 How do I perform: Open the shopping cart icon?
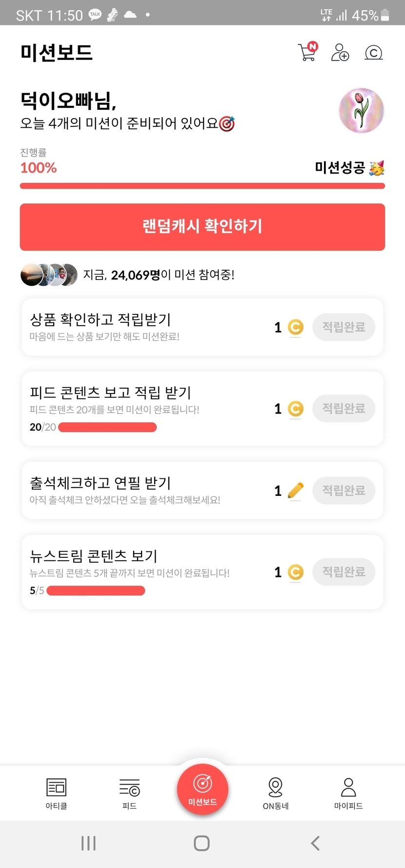pos(307,52)
